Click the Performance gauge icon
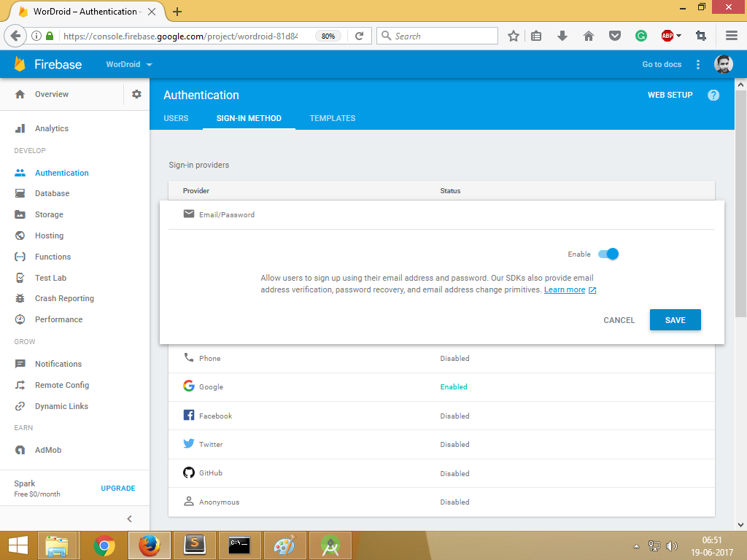This screenshot has width=747, height=560. point(20,319)
